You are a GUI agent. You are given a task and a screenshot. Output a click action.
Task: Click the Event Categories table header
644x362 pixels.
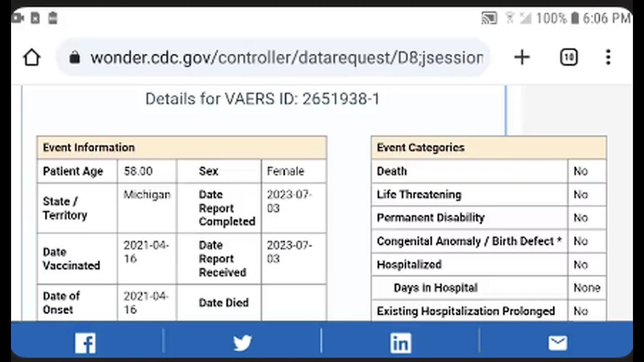coord(489,148)
